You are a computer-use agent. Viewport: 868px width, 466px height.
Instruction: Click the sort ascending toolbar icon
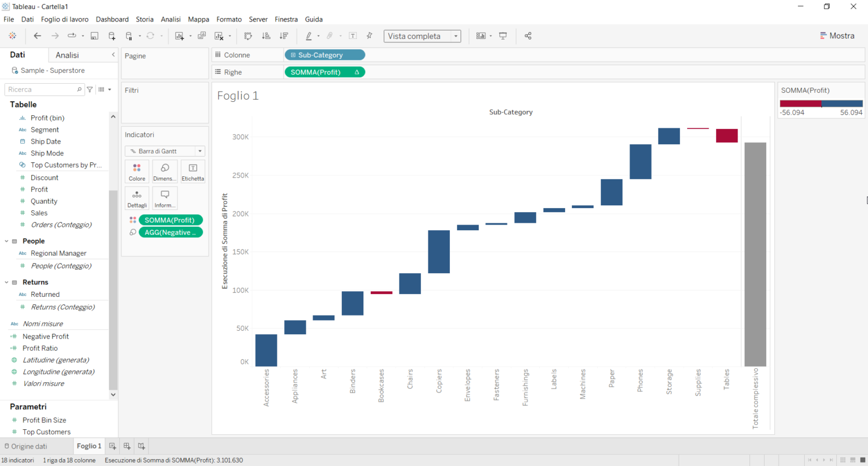266,36
